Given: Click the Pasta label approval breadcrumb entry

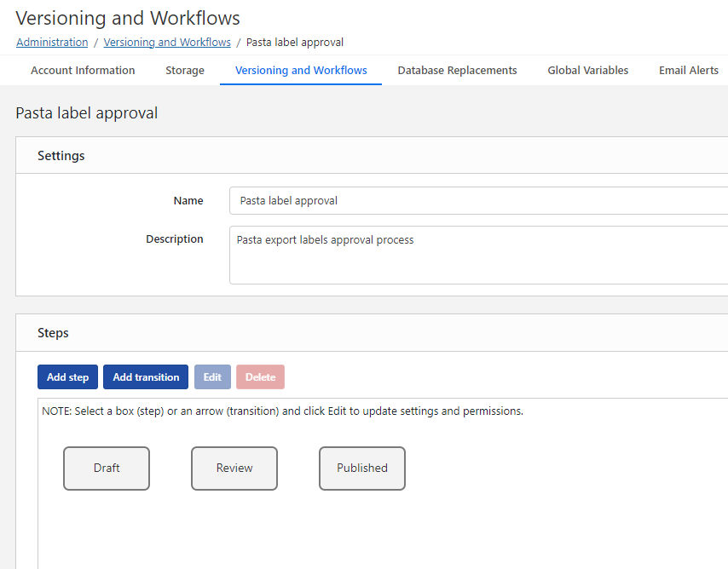Looking at the screenshot, I should [292, 42].
